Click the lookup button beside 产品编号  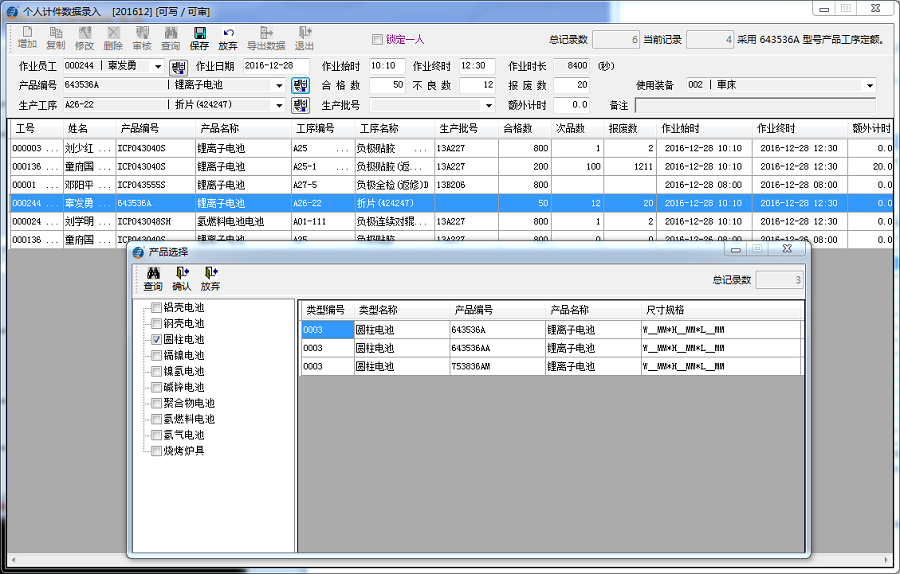pyautogui.click(x=300, y=85)
